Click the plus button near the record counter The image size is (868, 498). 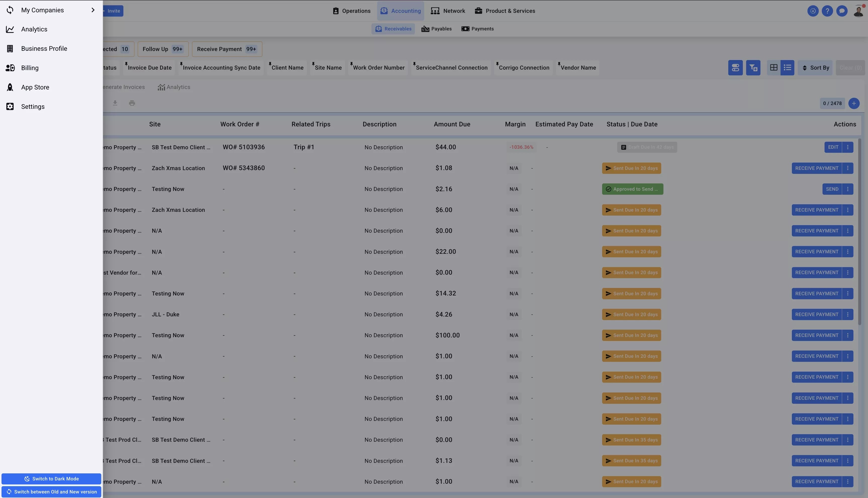click(x=854, y=103)
